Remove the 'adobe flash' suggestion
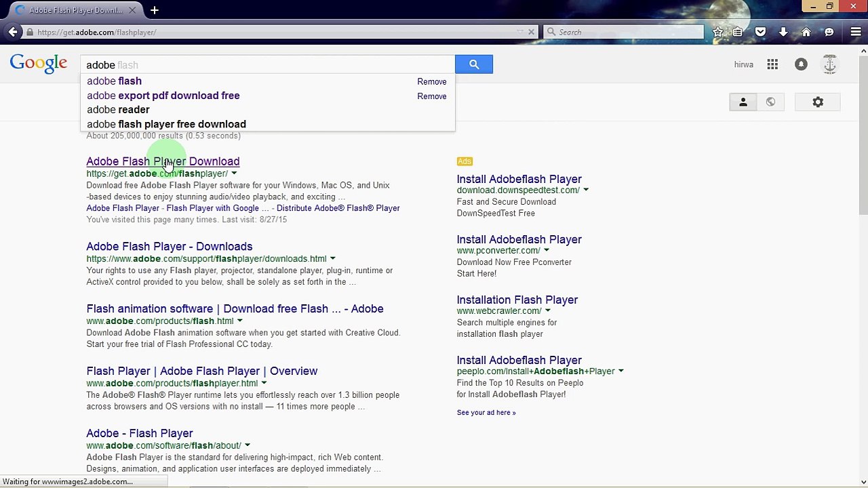 (x=432, y=81)
